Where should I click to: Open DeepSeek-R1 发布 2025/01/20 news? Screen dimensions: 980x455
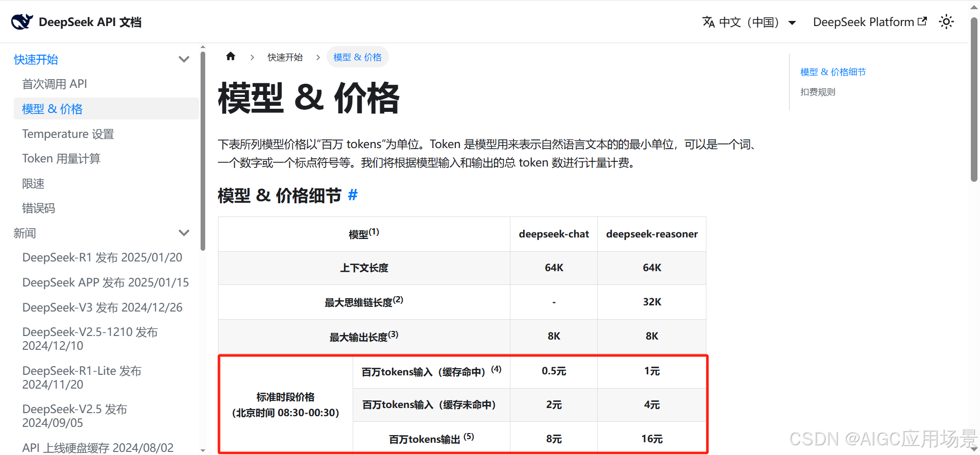coord(102,257)
